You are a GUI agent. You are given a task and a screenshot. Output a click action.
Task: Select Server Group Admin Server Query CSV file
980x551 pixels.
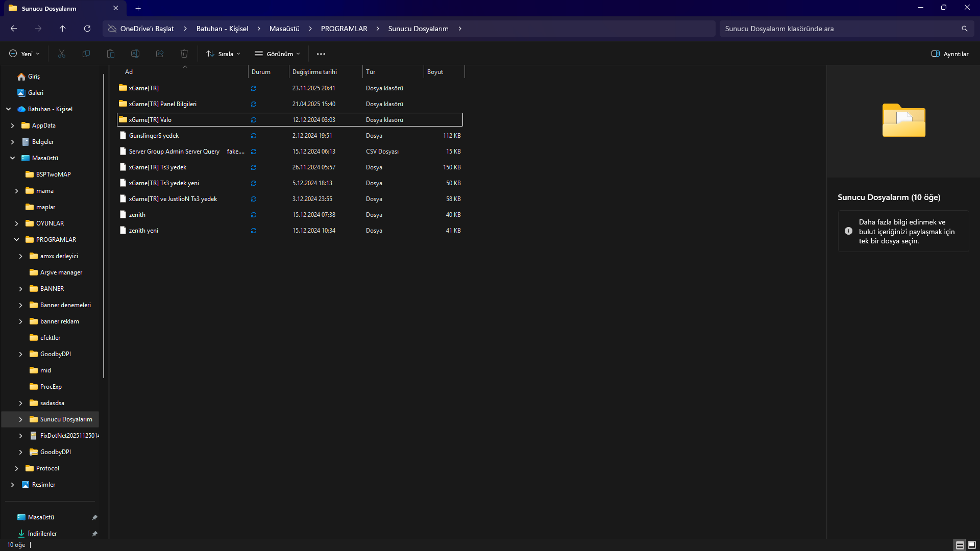point(290,152)
